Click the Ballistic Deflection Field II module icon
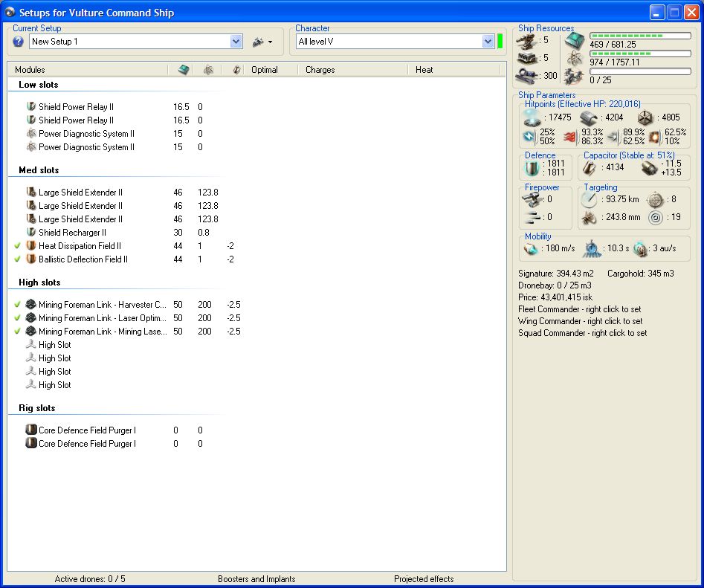This screenshot has width=704, height=588. (x=31, y=259)
